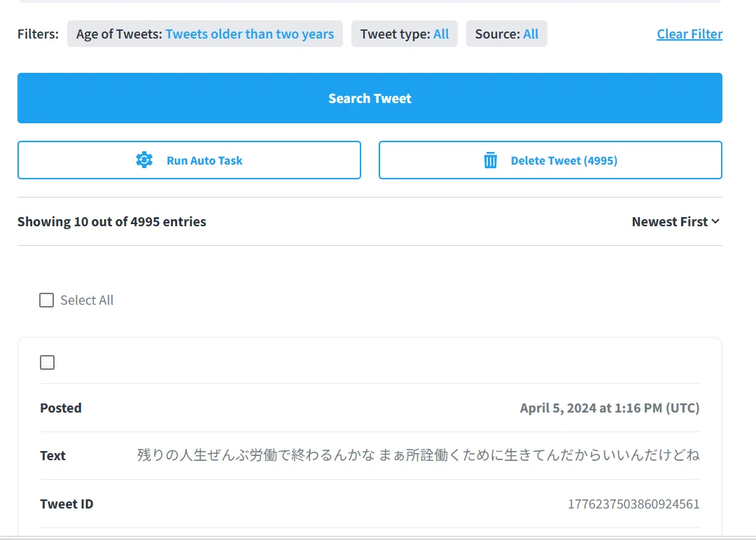
Task: Check the box for the April 5, 2024 tweet
Action: click(48, 362)
